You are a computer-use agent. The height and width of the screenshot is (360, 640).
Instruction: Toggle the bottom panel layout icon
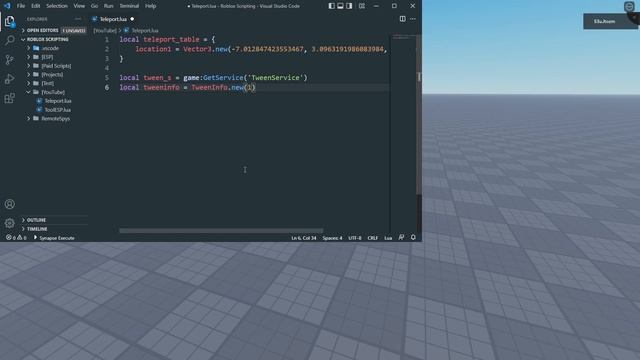tap(340, 6)
